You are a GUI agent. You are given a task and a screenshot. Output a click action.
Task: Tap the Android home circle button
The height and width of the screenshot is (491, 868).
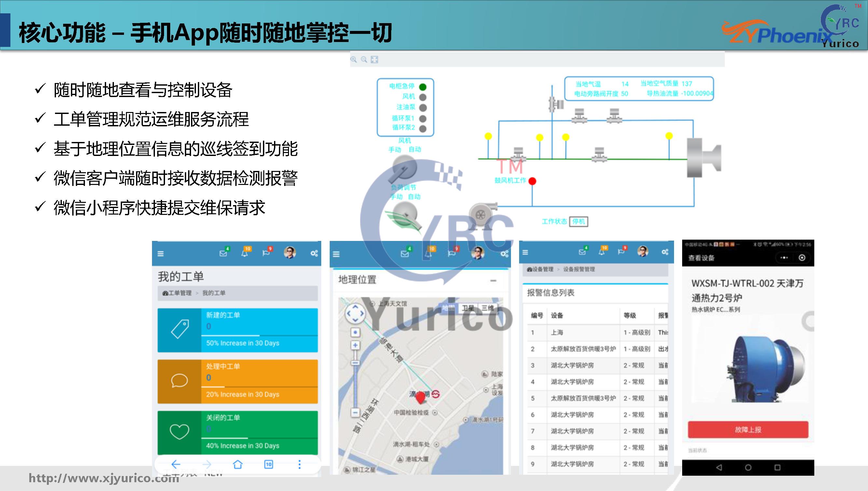coord(748,468)
